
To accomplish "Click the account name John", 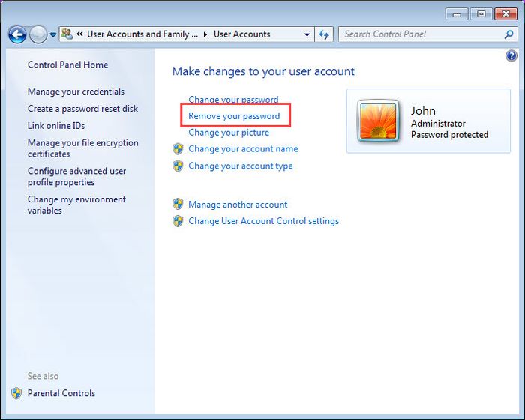I will (x=423, y=111).
